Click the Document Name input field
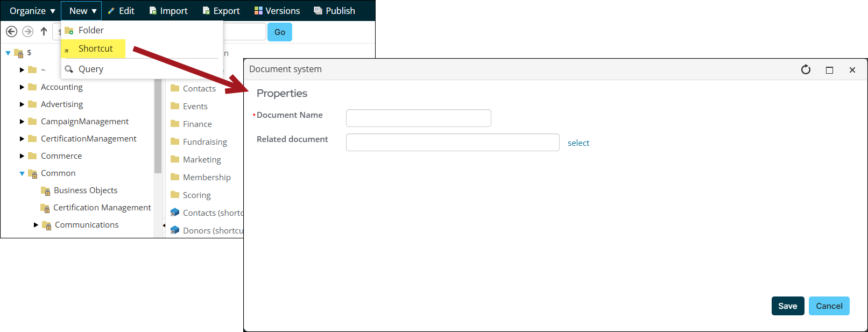Screen dimensions: 868x332 (x=419, y=118)
